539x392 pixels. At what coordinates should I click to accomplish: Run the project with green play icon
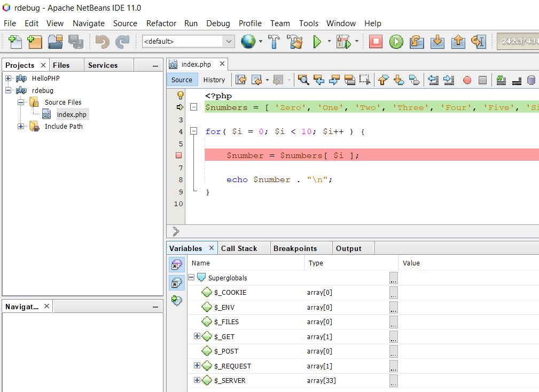coord(317,42)
